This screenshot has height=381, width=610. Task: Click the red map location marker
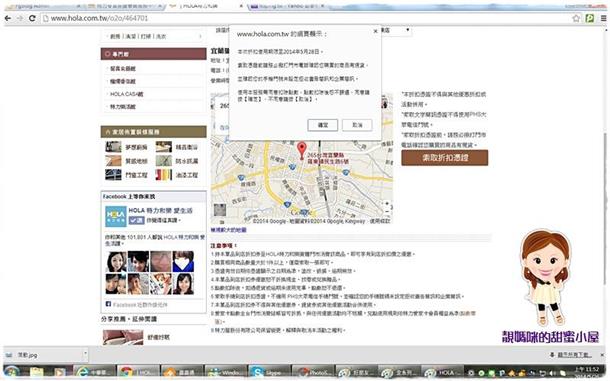tap(301, 151)
